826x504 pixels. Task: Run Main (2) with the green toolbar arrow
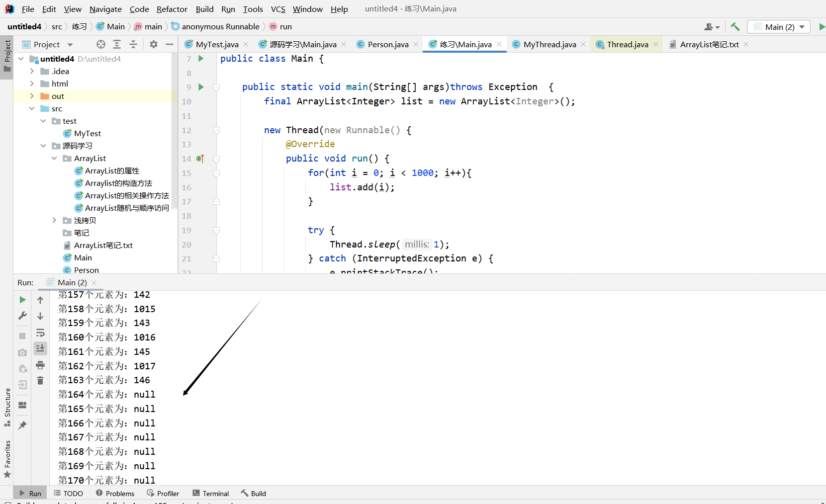click(822, 27)
